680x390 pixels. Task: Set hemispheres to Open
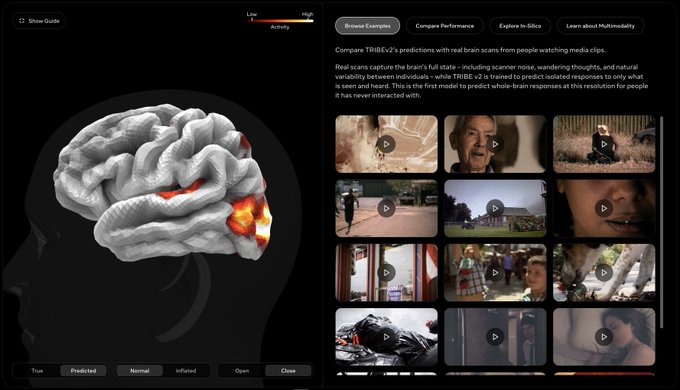(x=242, y=370)
